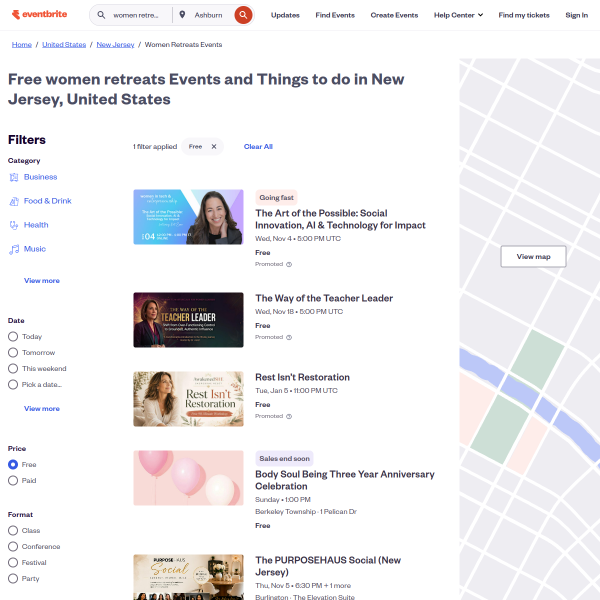Open the PURPOSEHAUS Social thumbnail
Viewport: 600px width, 600px height.
[188, 577]
